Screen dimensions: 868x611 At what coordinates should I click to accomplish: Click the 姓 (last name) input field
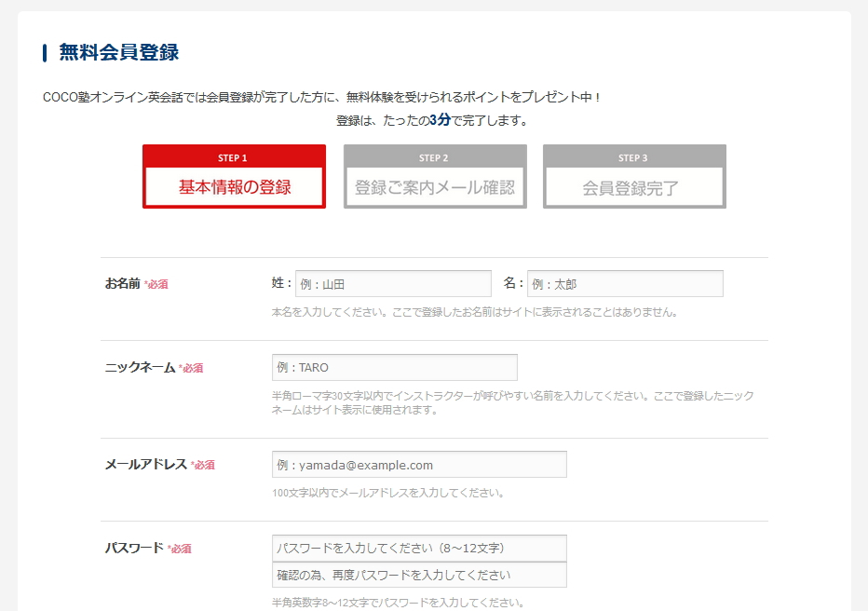393,284
